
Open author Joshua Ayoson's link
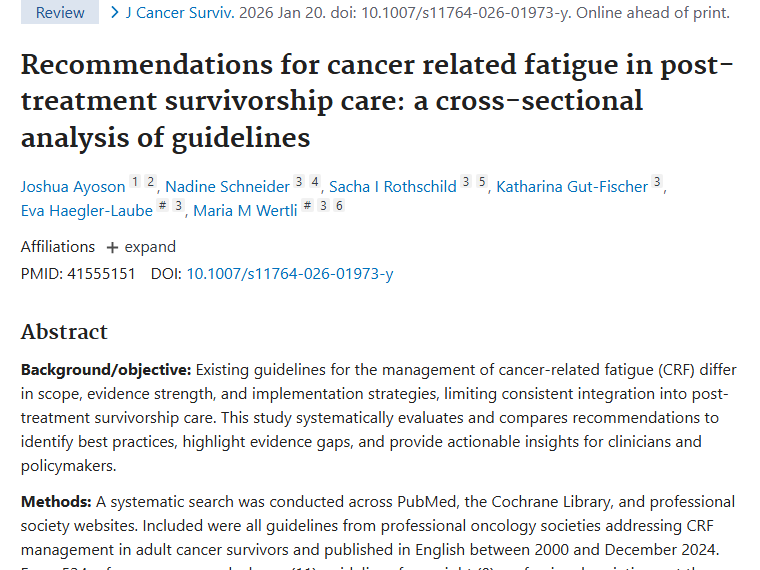[x=73, y=186]
